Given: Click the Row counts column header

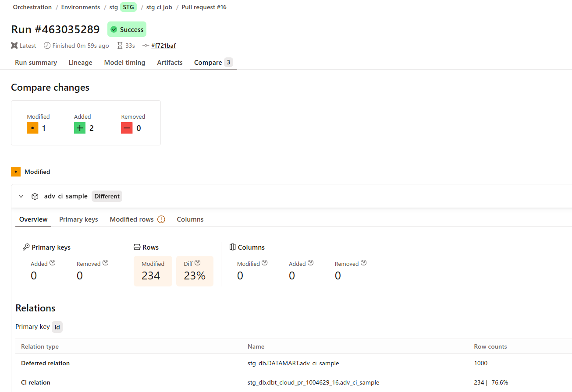Looking at the screenshot, I should [x=490, y=346].
